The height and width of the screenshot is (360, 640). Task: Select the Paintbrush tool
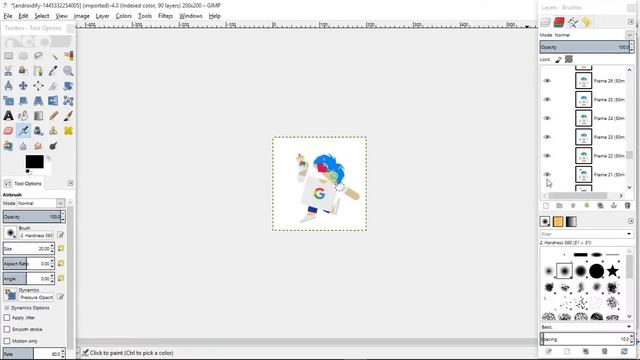[x=68, y=116]
